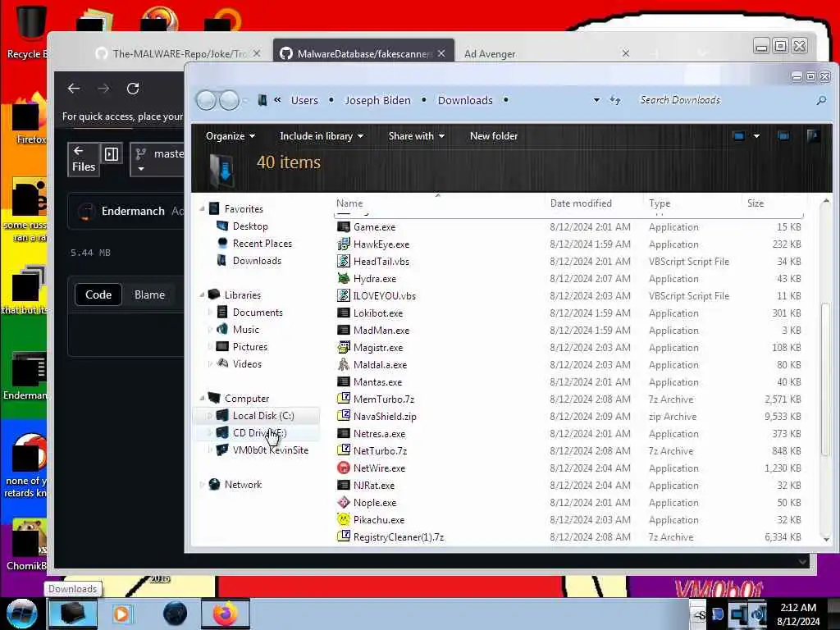Collapse Computer tree group
840x630 pixels.
click(x=202, y=398)
